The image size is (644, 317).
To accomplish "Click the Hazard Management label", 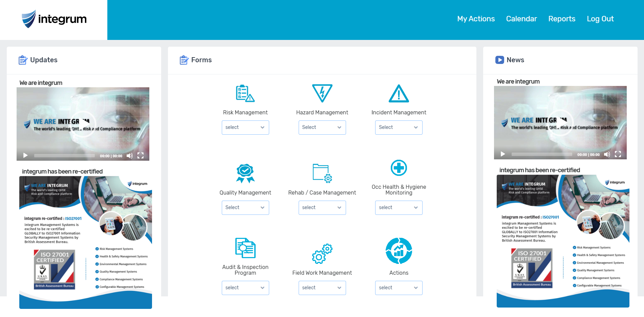I will tap(322, 113).
